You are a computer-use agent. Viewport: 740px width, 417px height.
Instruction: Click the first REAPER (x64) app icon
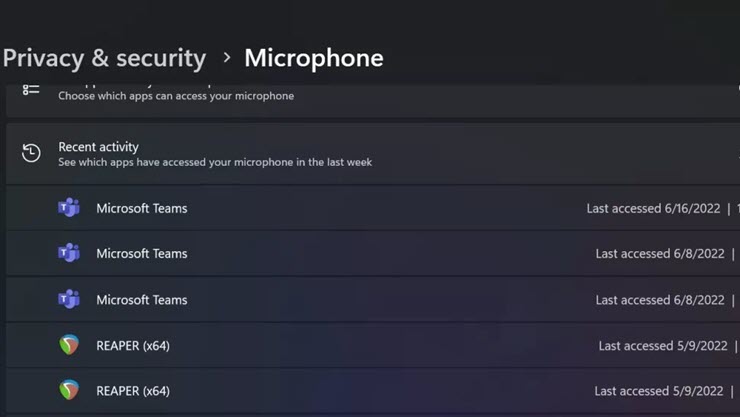click(x=68, y=345)
